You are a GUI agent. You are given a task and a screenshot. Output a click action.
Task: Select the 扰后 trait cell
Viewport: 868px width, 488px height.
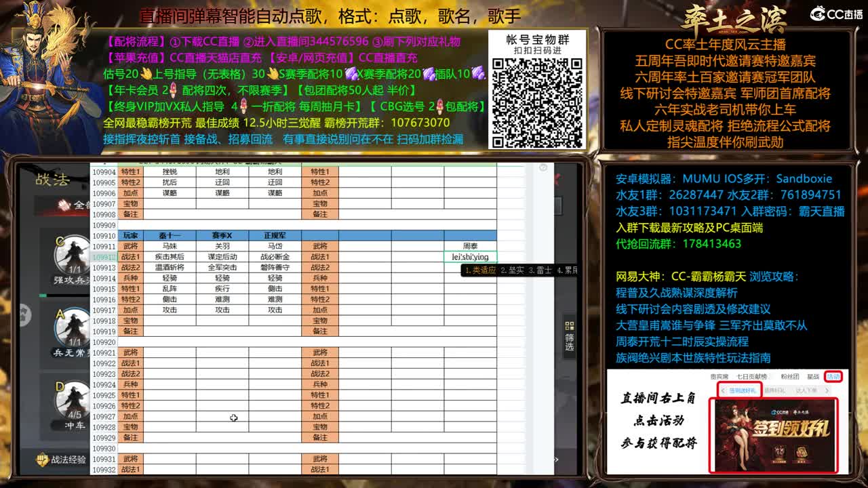click(x=170, y=182)
